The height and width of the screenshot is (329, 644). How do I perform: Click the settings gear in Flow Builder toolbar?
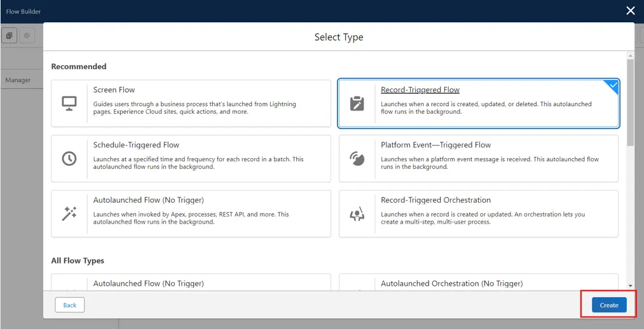tap(27, 36)
